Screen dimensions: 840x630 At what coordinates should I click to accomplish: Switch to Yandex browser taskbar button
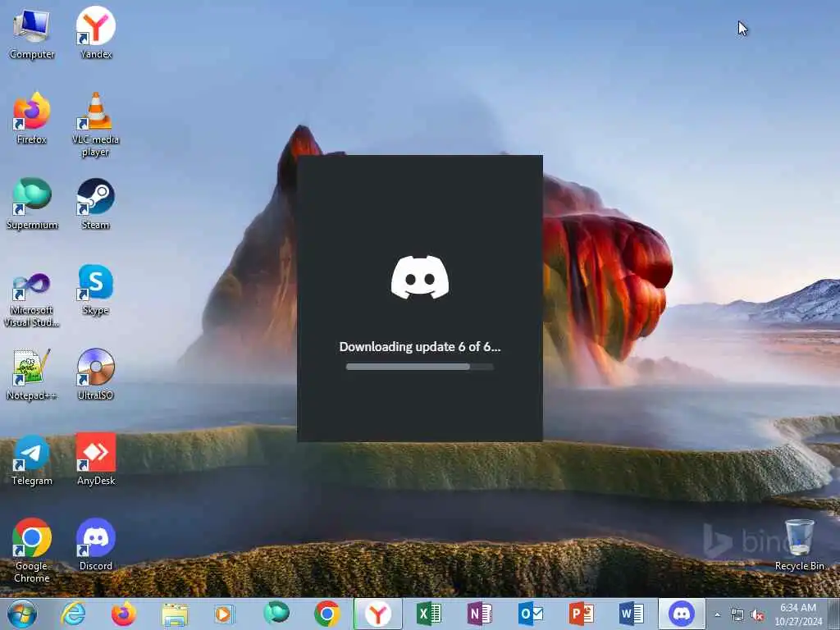click(377, 614)
